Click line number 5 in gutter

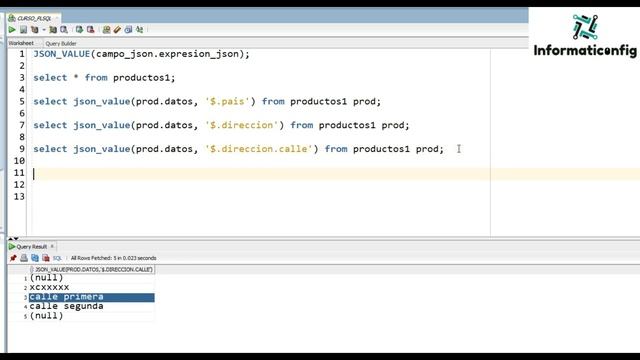click(x=22, y=101)
